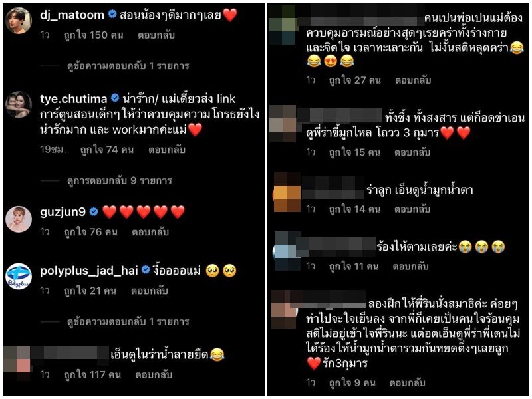Expand the 1 reply under polyplus_jad_hai's comment
The image size is (532, 399).
[x=128, y=321]
